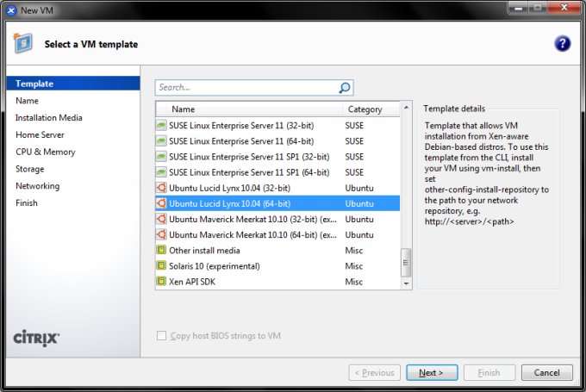Go to the Home Server step
The image size is (586, 392).
(40, 135)
